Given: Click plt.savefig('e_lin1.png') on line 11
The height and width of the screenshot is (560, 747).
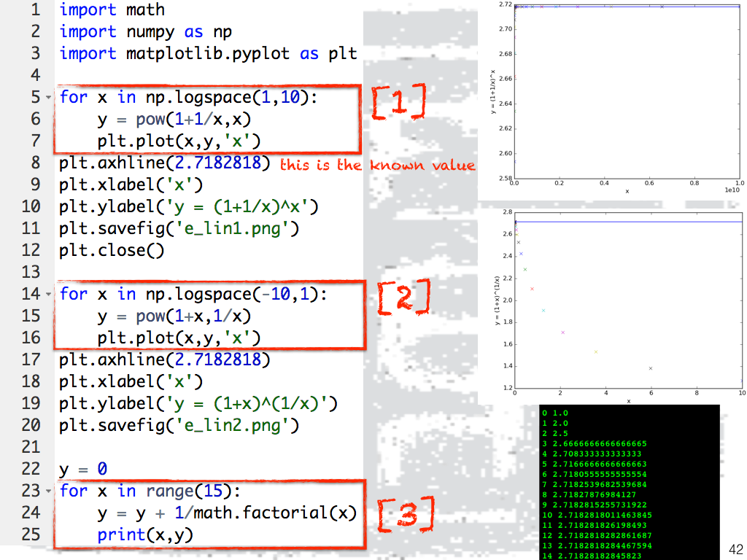Looking at the screenshot, I should 179,229.
